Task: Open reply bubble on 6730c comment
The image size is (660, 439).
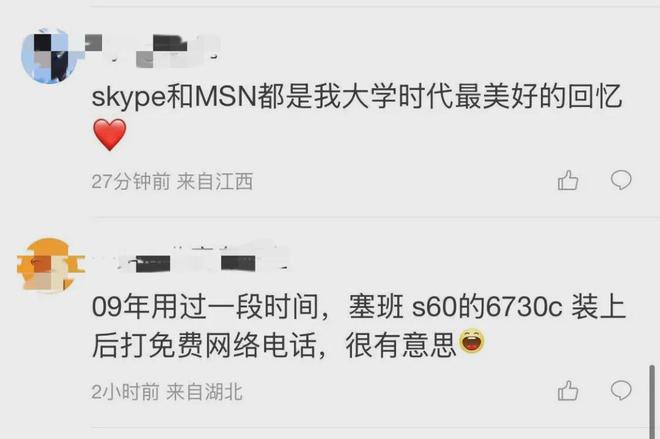Action: (621, 391)
